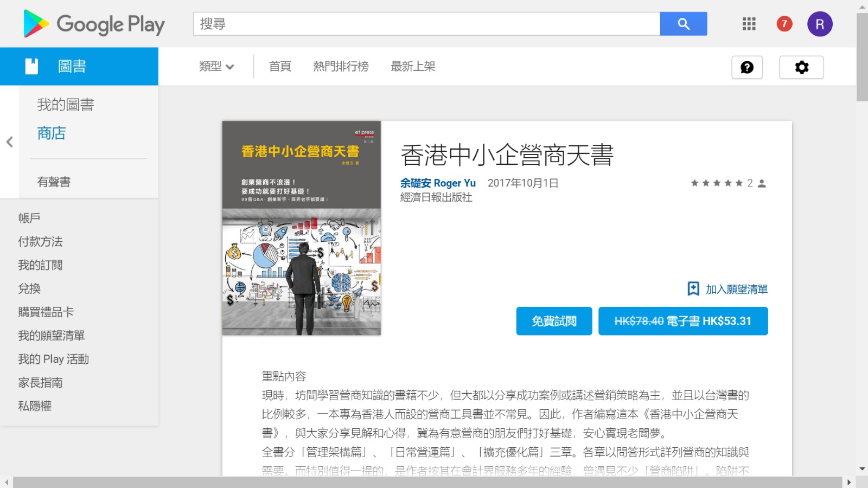
Task: Click the 搜尋 search input field
Action: click(426, 24)
